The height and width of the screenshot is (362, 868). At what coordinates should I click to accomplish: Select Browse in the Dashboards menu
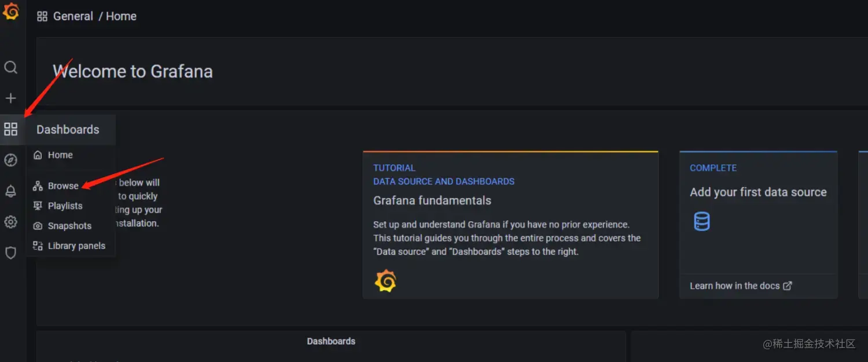(x=71, y=186)
